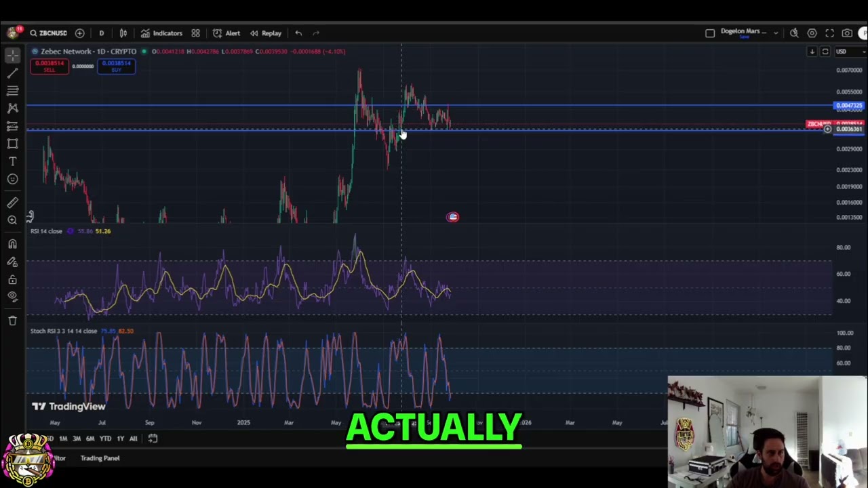Click the scroll-down arrow above price scale

pos(812,52)
